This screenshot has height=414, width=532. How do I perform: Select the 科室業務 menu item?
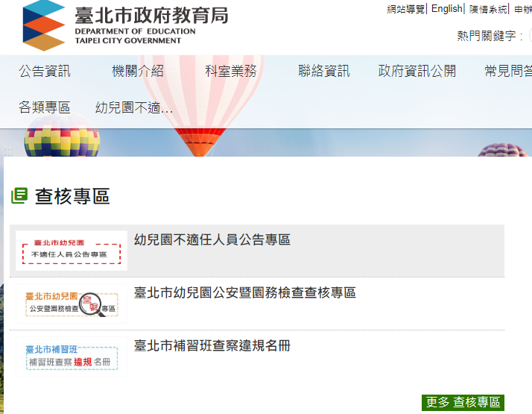click(x=231, y=72)
